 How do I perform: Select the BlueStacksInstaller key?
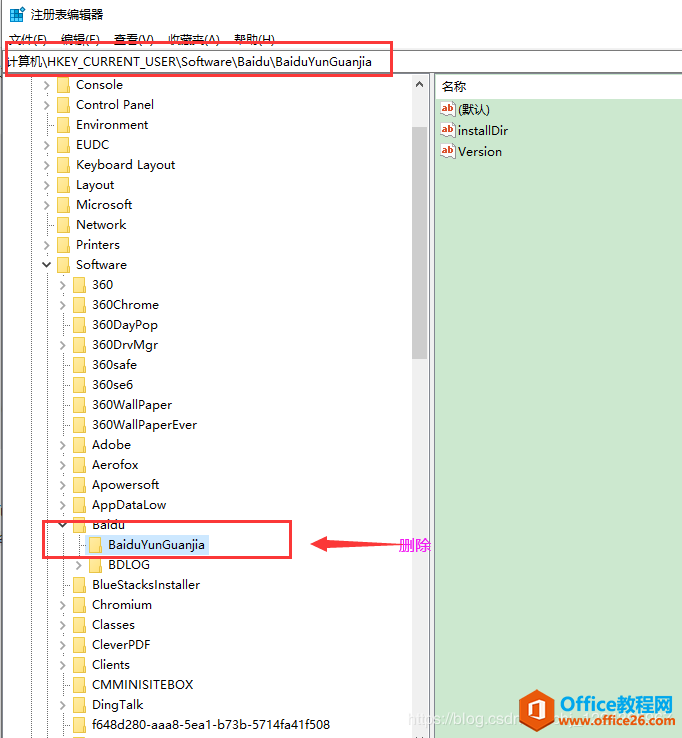coord(146,585)
